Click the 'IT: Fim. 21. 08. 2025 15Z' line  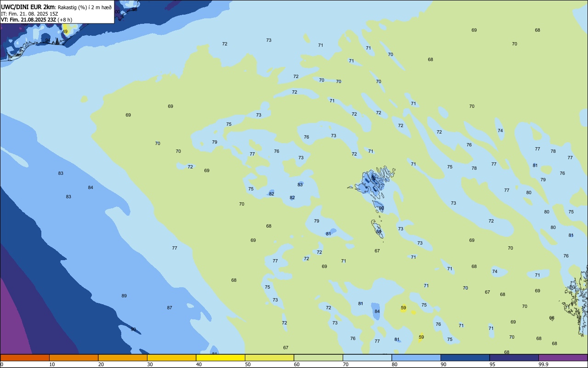(29, 14)
